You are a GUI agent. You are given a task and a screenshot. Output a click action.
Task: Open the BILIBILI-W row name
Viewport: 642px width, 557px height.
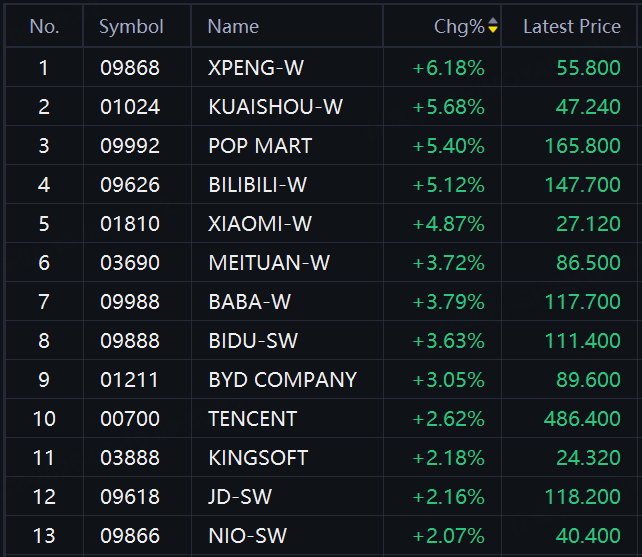[257, 185]
